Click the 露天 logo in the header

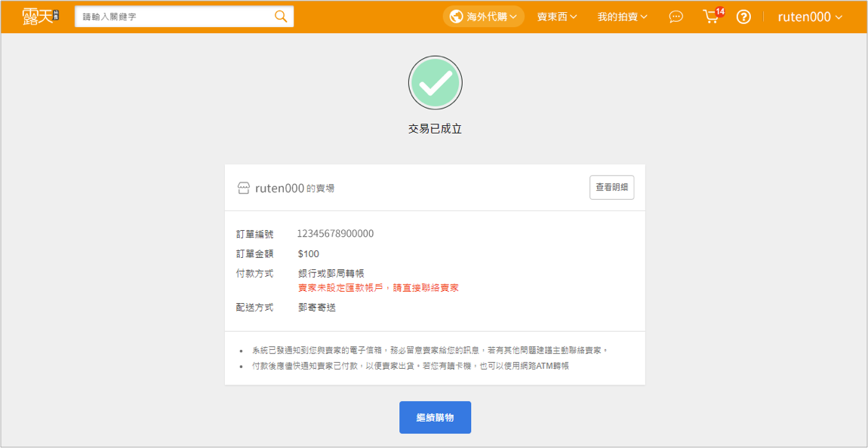click(x=40, y=17)
